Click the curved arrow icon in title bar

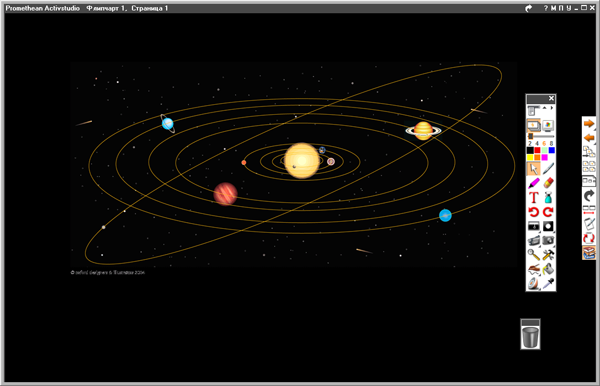(528, 8)
